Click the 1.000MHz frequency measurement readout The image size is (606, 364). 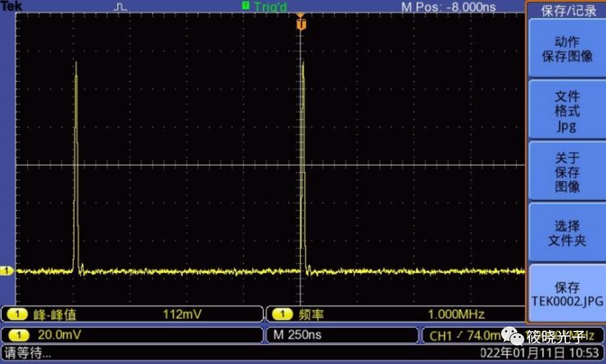tap(456, 315)
